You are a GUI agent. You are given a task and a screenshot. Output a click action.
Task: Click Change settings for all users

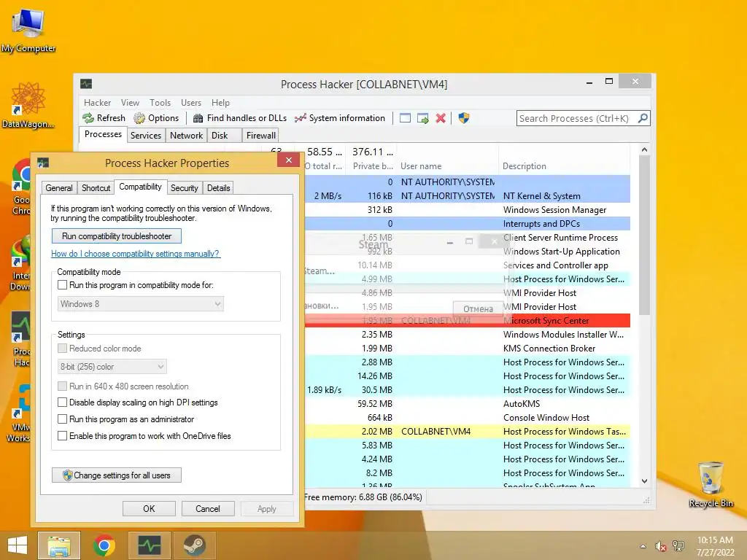[117, 475]
